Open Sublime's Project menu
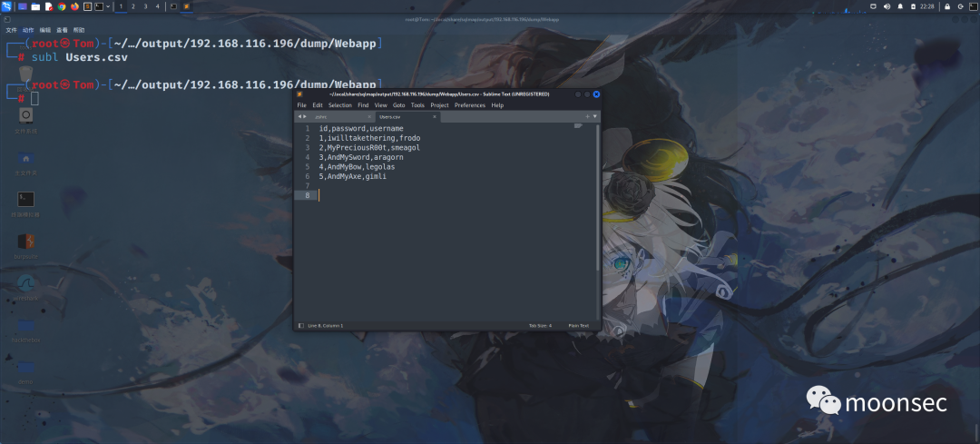980x444 pixels. point(439,105)
